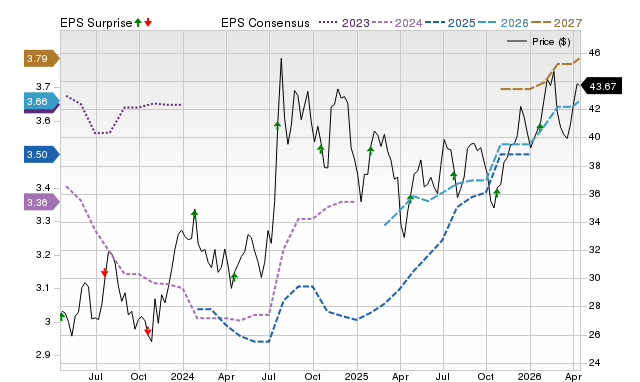Screen dimensions: 640x382
Task: Click the red down arrow beside EPS Surprise legend
Action: coord(148,23)
